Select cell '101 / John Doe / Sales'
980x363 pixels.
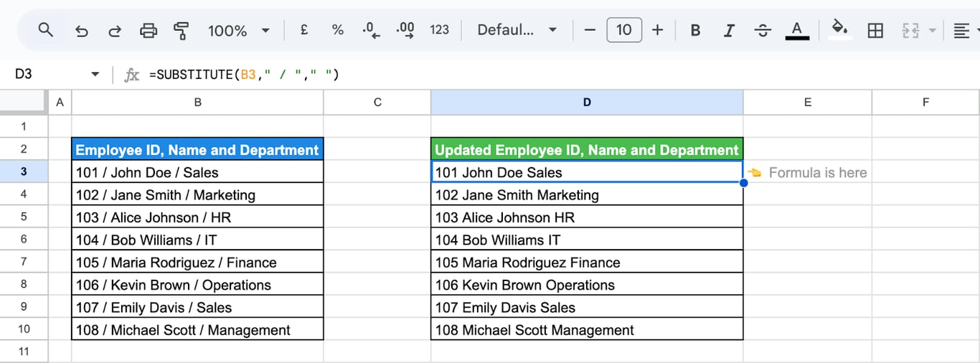[197, 171]
